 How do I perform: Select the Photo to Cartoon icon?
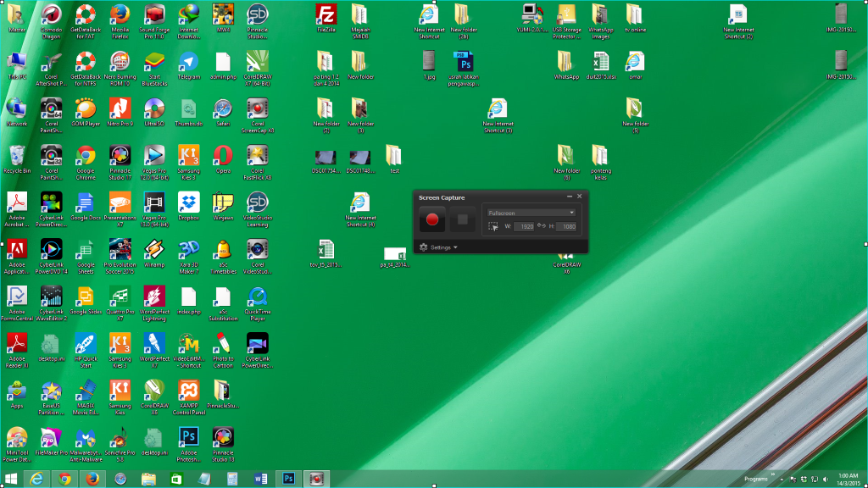click(x=223, y=350)
